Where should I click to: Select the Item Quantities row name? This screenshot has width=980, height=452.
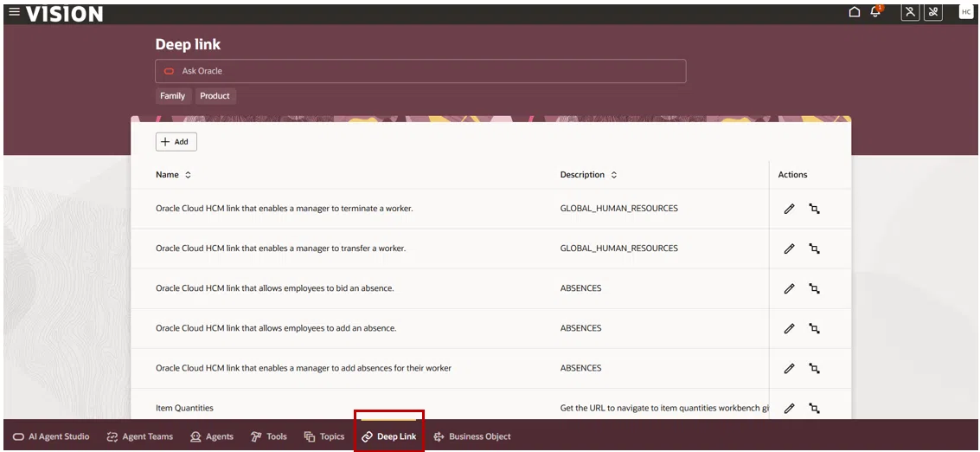(x=184, y=408)
